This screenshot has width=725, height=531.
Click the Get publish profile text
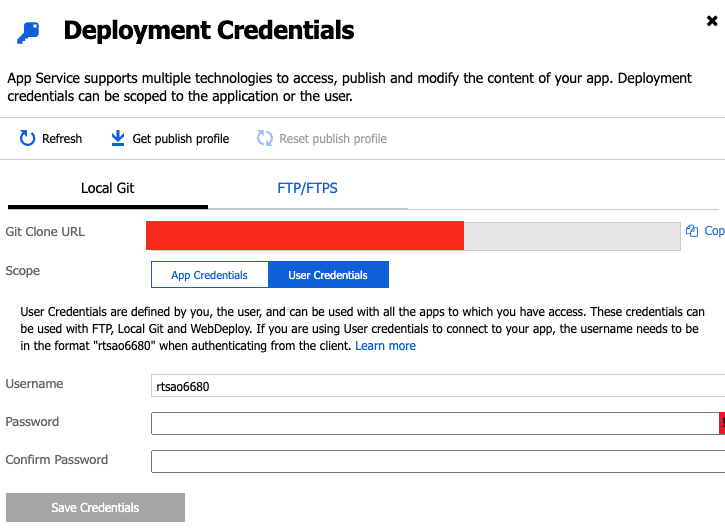(x=181, y=139)
